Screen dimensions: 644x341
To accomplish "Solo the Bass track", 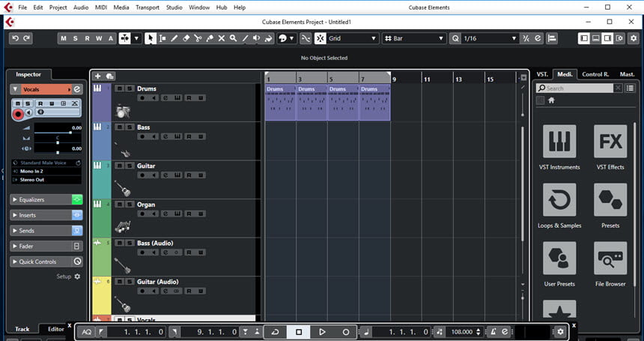I will tap(130, 127).
